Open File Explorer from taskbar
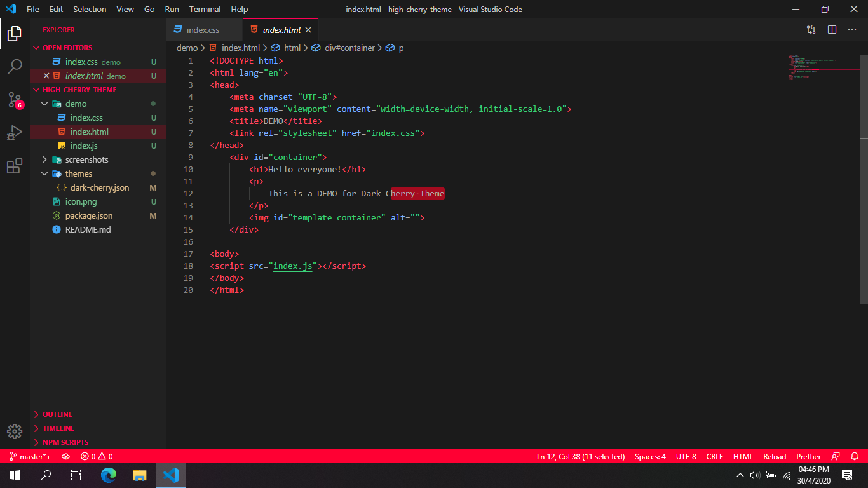The height and width of the screenshot is (488, 868). (140, 475)
